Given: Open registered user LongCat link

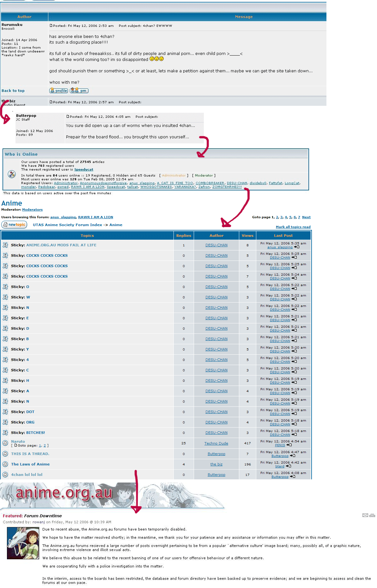Looking at the screenshot, I should [292, 183].
